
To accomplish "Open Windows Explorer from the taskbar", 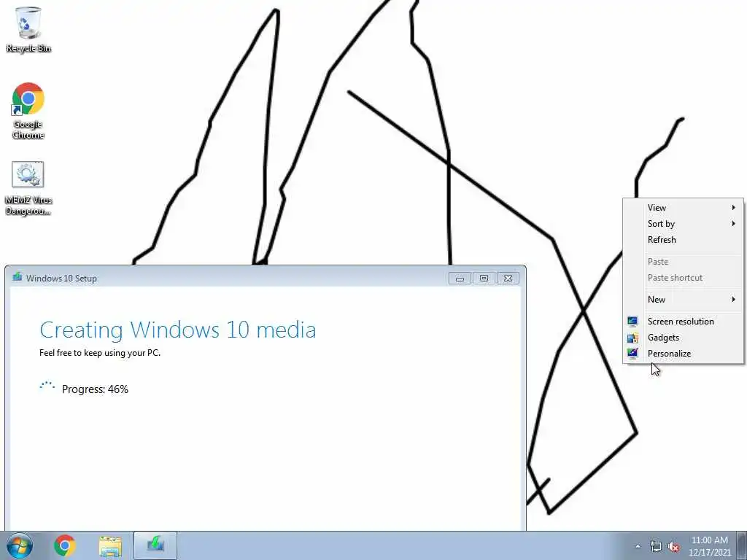I will point(111,545).
